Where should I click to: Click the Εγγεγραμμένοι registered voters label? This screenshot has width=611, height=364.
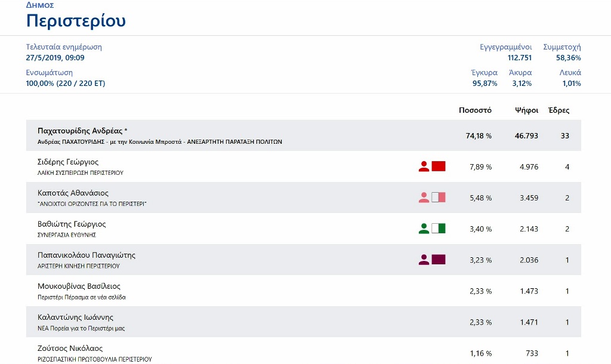(505, 47)
